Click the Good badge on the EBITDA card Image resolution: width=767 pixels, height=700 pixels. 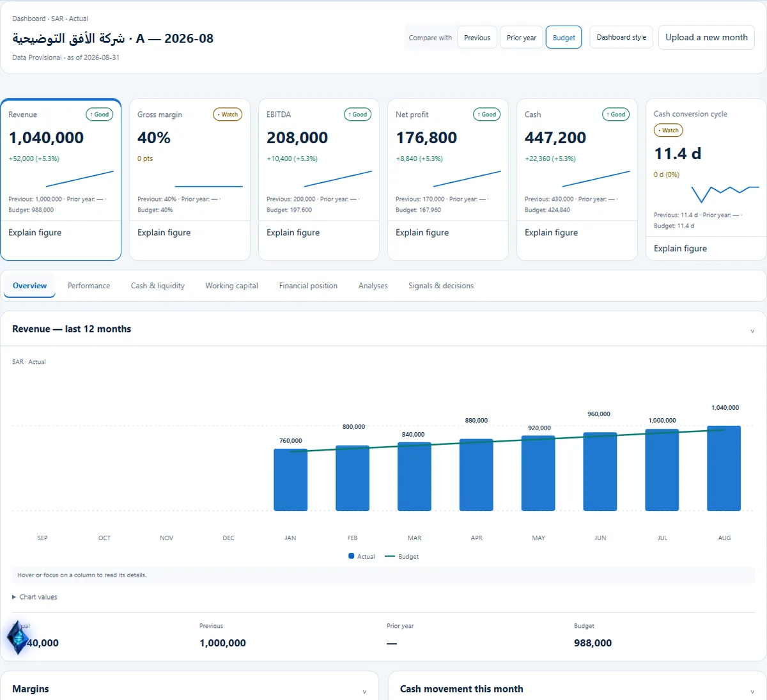click(x=358, y=114)
